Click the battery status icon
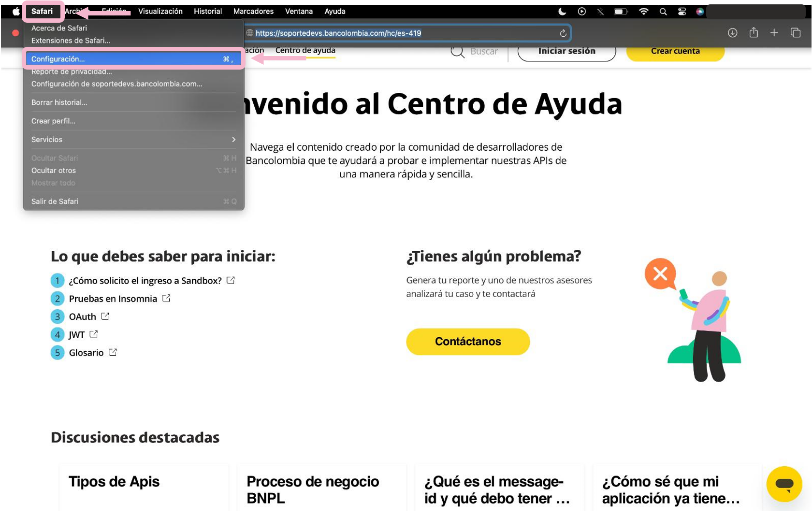The width and height of the screenshot is (812, 517). click(621, 11)
